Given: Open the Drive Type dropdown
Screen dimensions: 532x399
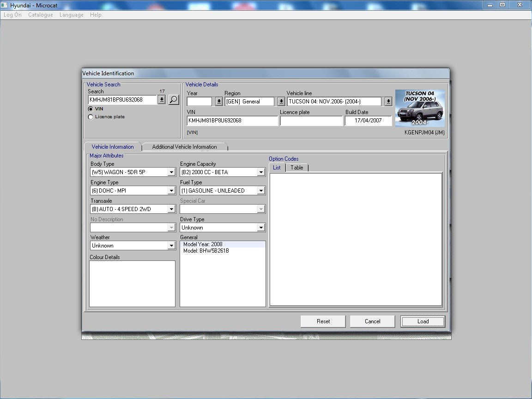Looking at the screenshot, I should pos(261,228).
